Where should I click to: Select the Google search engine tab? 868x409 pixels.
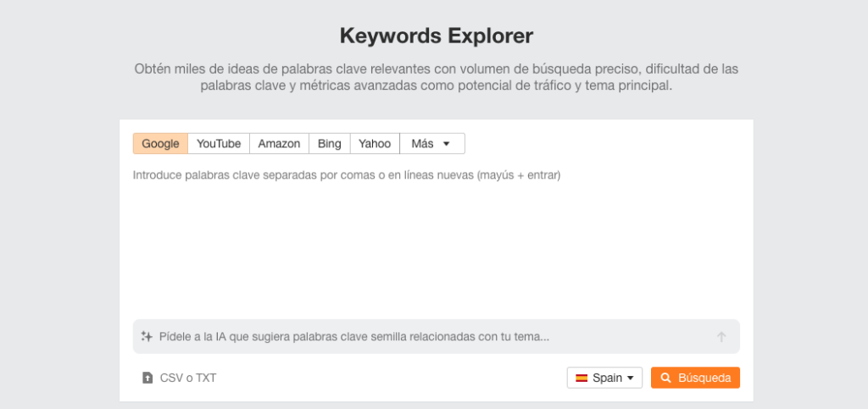point(160,144)
